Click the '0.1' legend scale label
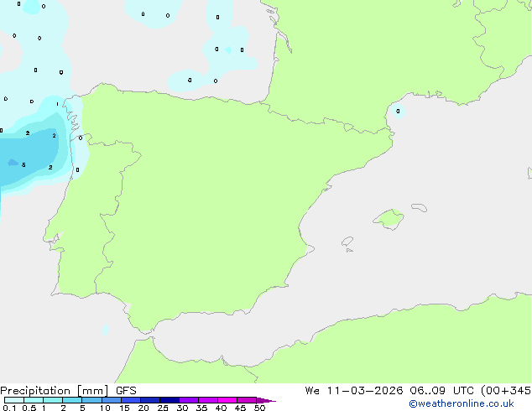 (x=9, y=408)
